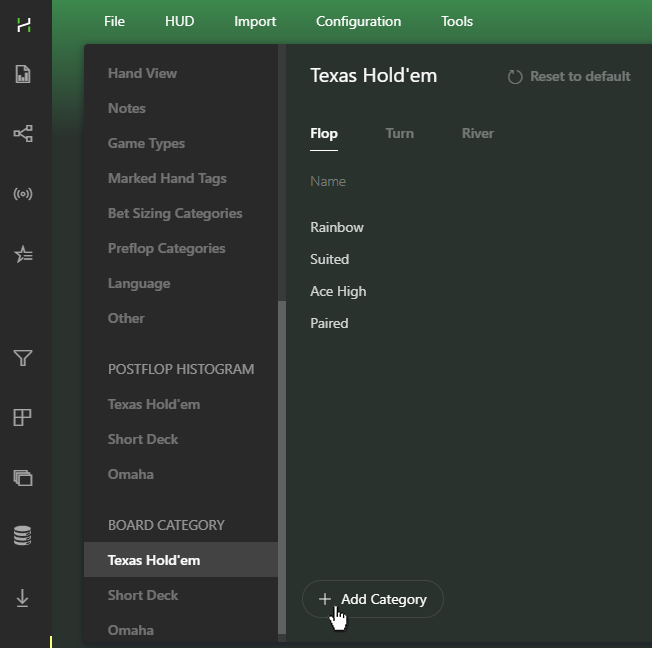
Task: Click the circular reset arrow icon
Action: pos(515,77)
